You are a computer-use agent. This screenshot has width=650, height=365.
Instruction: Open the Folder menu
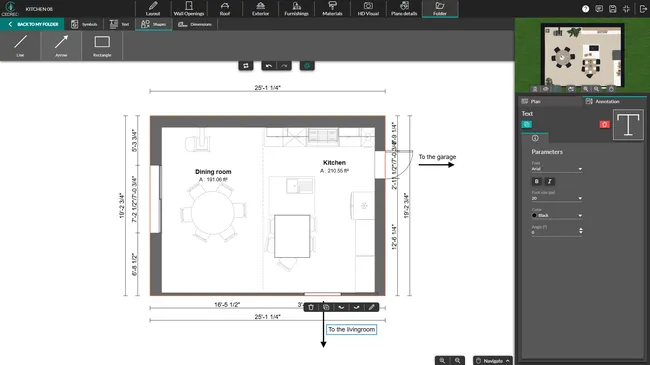(440, 9)
